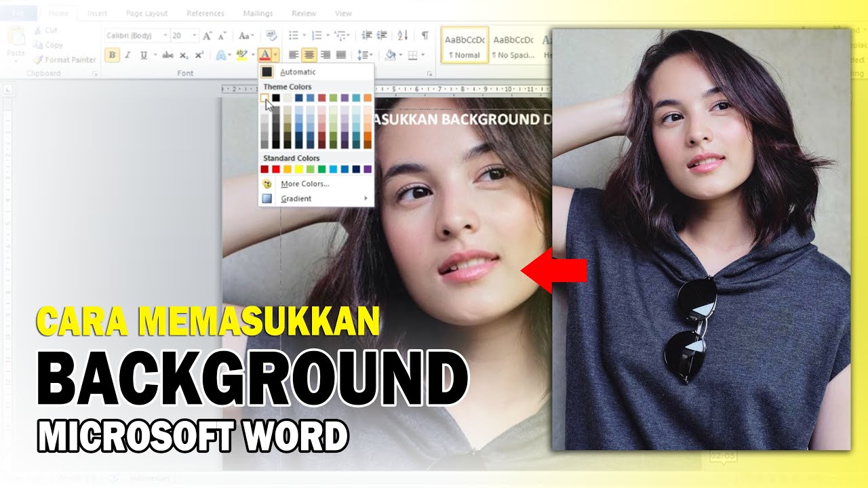
Task: Click the Decrease Indent icon
Action: click(366, 35)
